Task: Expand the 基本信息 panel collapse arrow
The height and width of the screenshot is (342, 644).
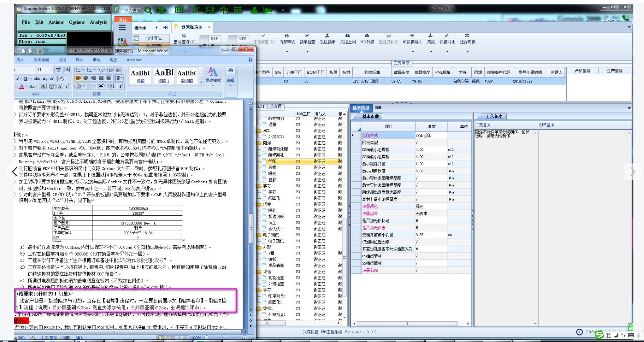Action: [629, 108]
